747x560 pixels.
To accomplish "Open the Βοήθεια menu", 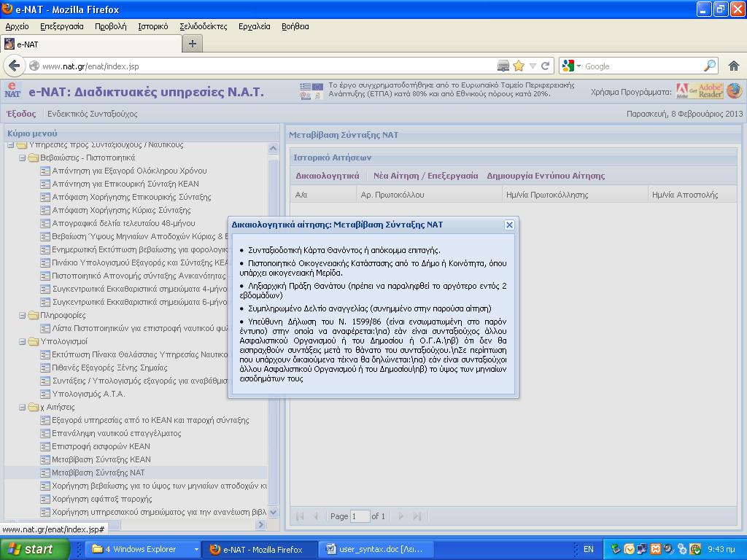I will 295,26.
